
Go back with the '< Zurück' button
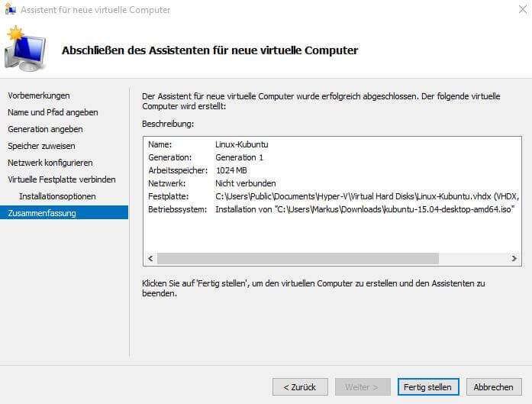pyautogui.click(x=300, y=387)
